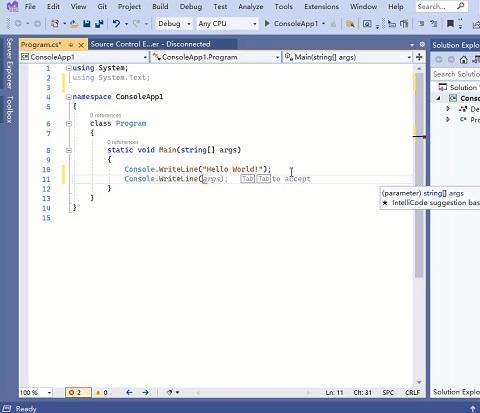
Task: Open the ConsoleApp1 project navigation dropdown
Action: coord(84,57)
